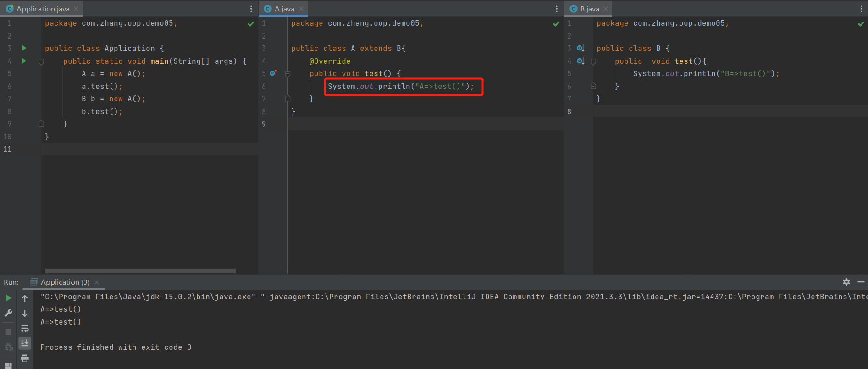The width and height of the screenshot is (868, 369).
Task: Collapse the test() method fold in B.java
Action: click(593, 61)
